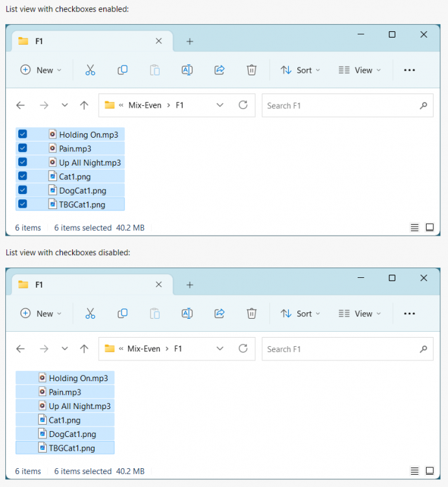Switch to details view in the upper window status bar
This screenshot has width=448, height=487.
(x=414, y=227)
